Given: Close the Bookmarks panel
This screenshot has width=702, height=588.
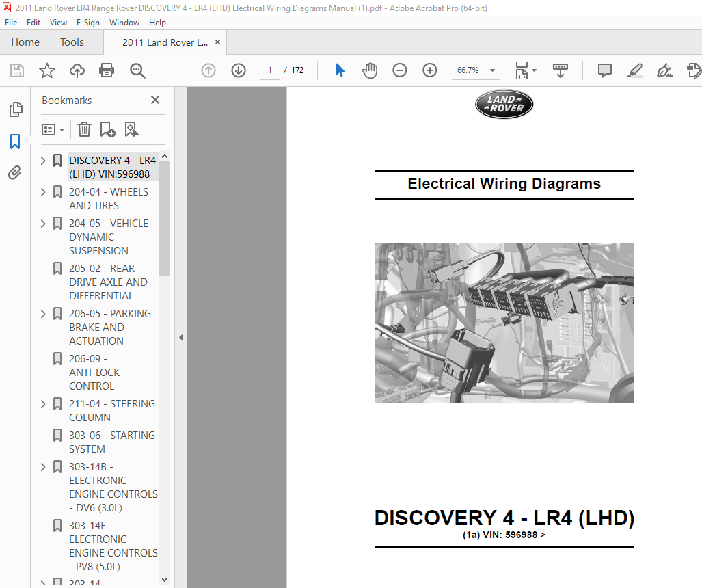Looking at the screenshot, I should [155, 100].
